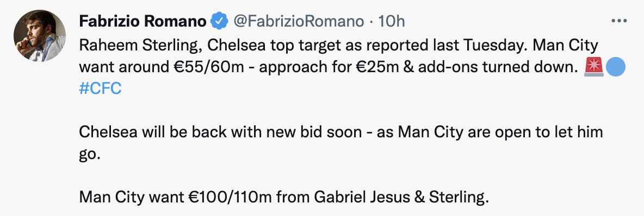644x216 pixels.
Task: Open the #CFC hashtag link
Action: (x=100, y=88)
